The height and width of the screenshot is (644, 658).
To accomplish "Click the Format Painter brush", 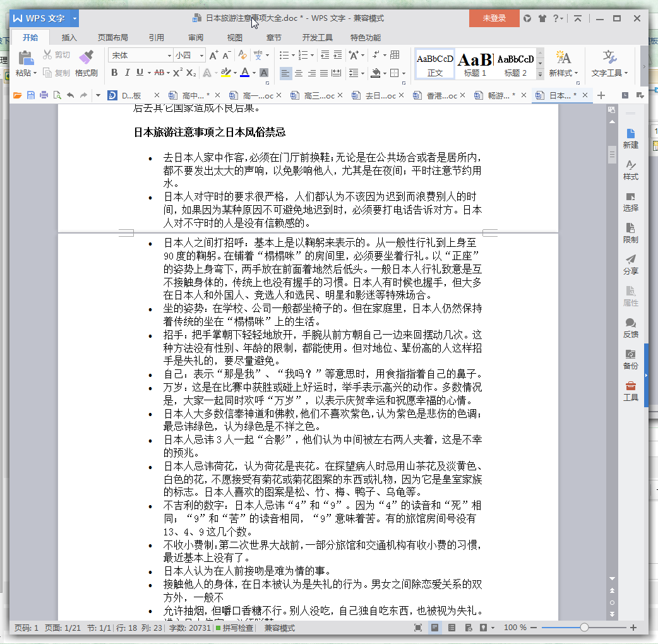I will point(87,57).
